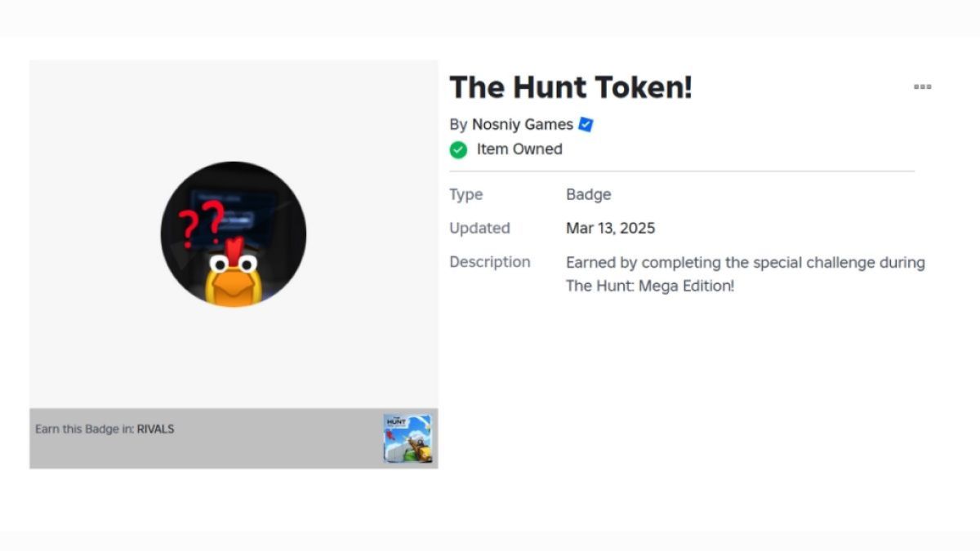Image resolution: width=980 pixels, height=551 pixels.
Task: Click the green Item Owned checkmark
Action: (x=459, y=149)
